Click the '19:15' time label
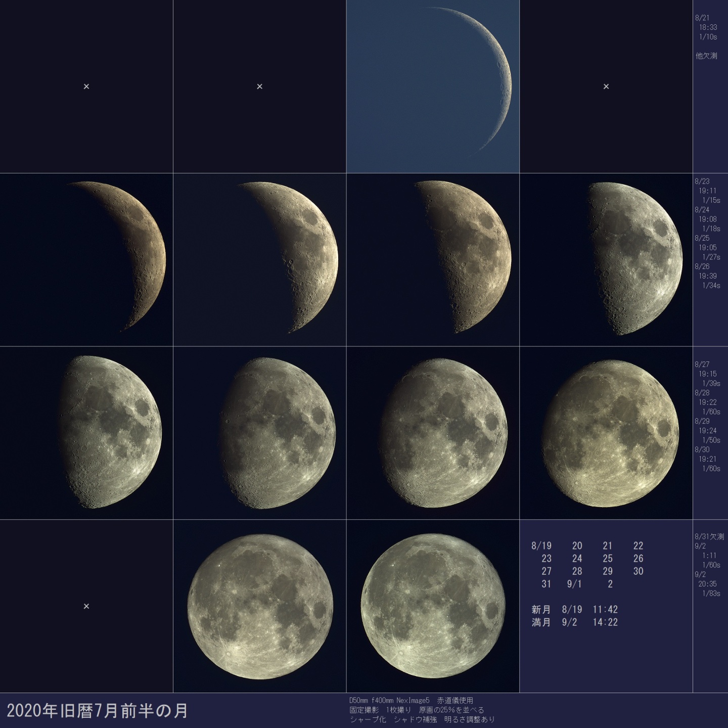This screenshot has height=728, width=728. click(708, 374)
